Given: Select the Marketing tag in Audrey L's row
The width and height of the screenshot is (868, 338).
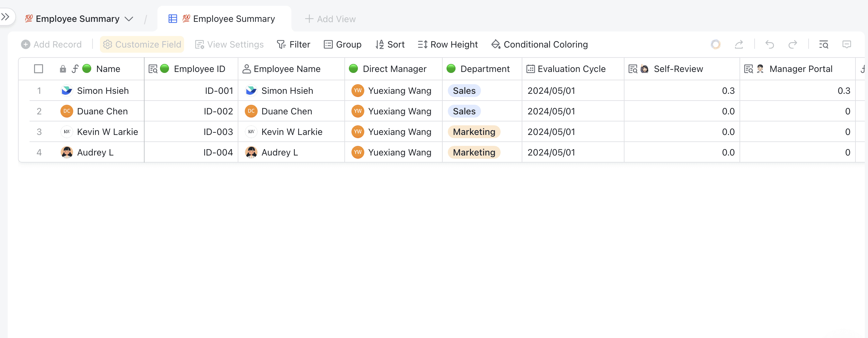Looking at the screenshot, I should [474, 152].
